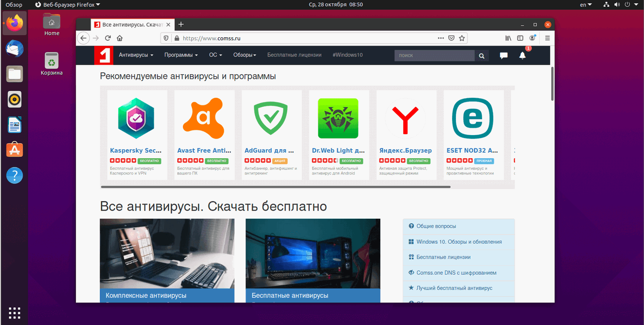This screenshot has width=644, height=325.
Task: Open the Firefox library icon
Action: point(508,38)
